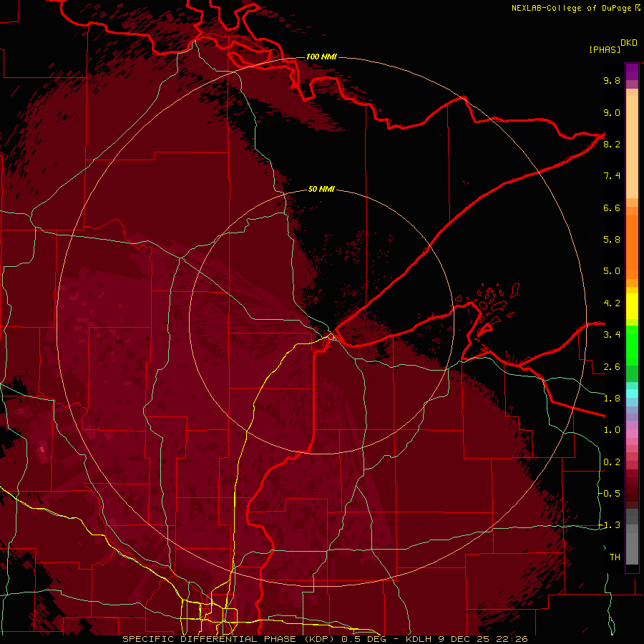Select the 9.0 value on the color scale
This screenshot has width=644, height=644.
tap(612, 112)
